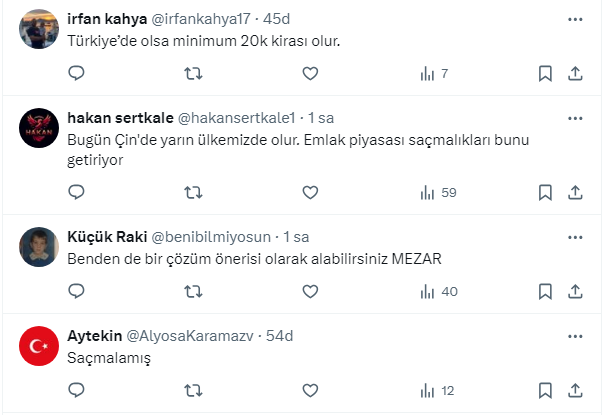Bookmark irfan kahya's tweet
Screen dimensions: 611x415
[x=545, y=73]
